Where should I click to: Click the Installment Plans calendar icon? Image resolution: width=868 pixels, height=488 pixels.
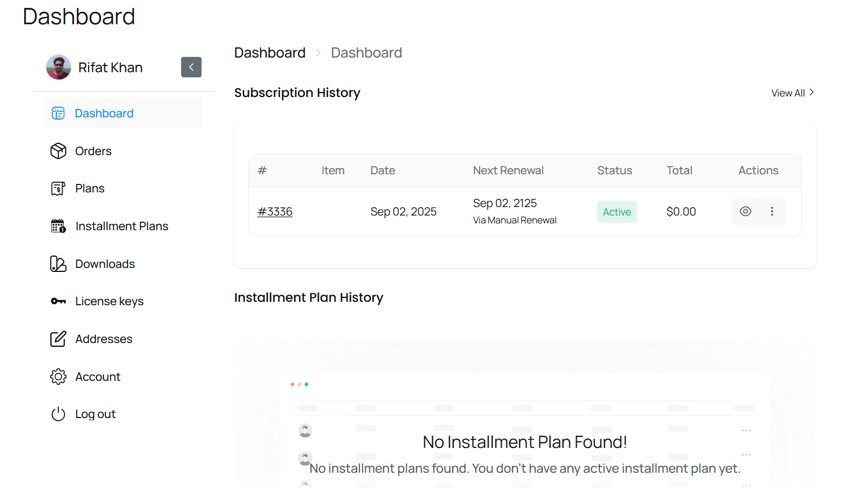(58, 226)
